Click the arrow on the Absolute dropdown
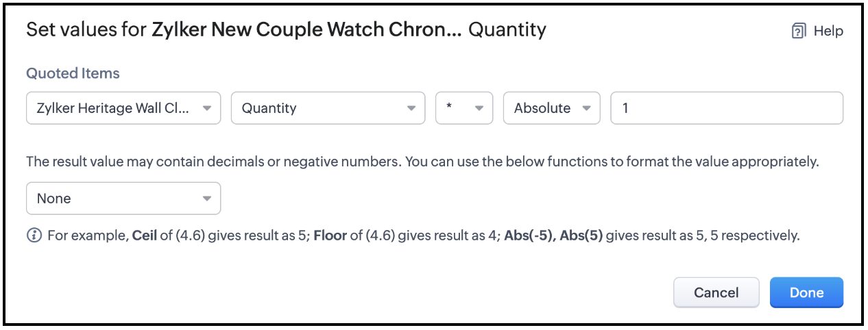 point(586,108)
